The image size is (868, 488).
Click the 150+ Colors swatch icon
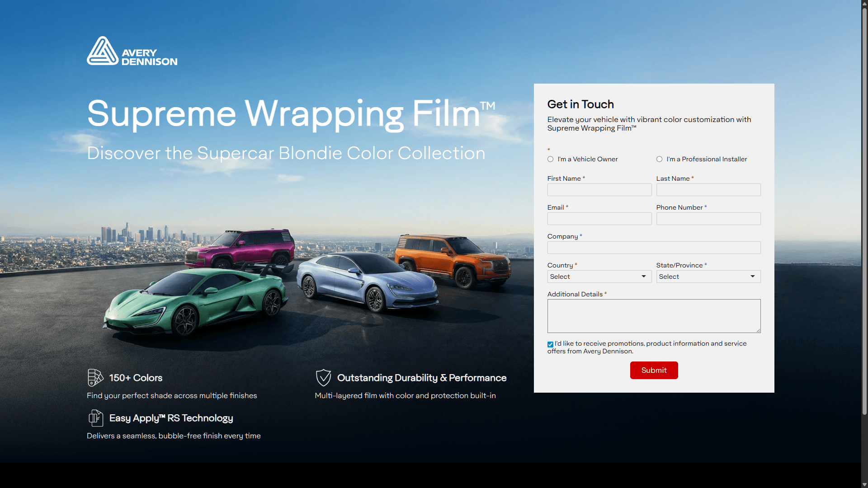(95, 378)
